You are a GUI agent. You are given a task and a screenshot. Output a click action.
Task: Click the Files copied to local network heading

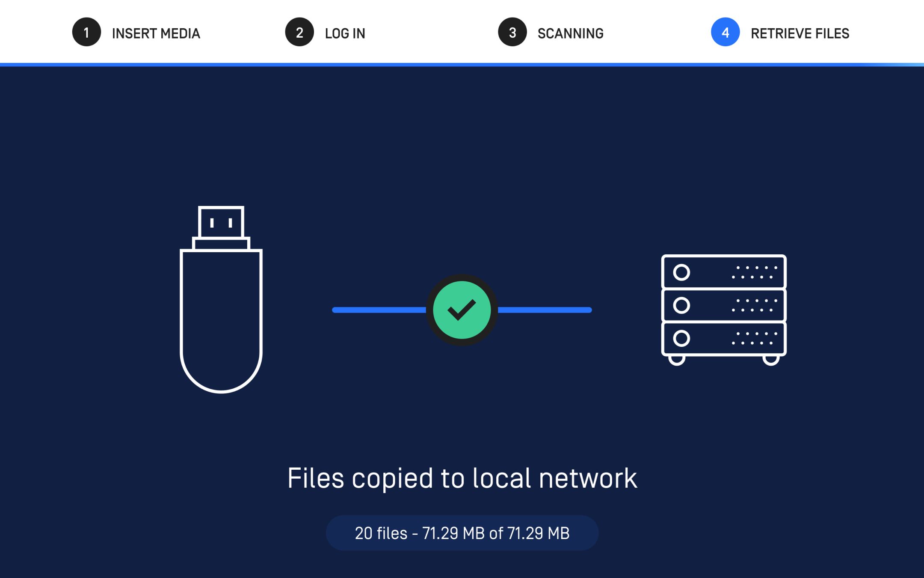462,478
